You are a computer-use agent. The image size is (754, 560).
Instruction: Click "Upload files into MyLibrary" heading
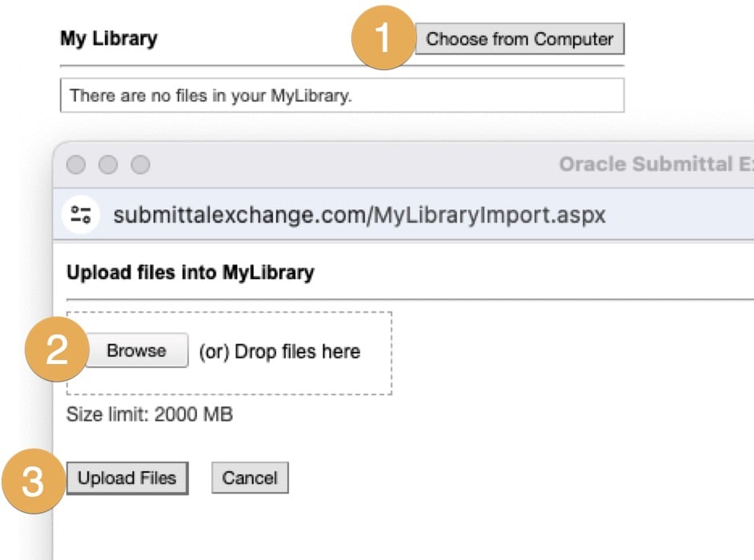(191, 273)
